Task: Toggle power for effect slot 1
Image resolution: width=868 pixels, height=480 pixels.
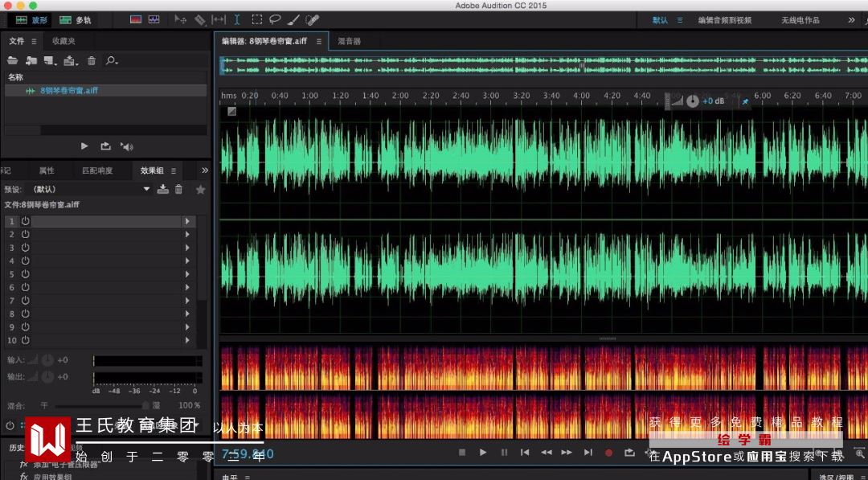Action: pos(25,221)
